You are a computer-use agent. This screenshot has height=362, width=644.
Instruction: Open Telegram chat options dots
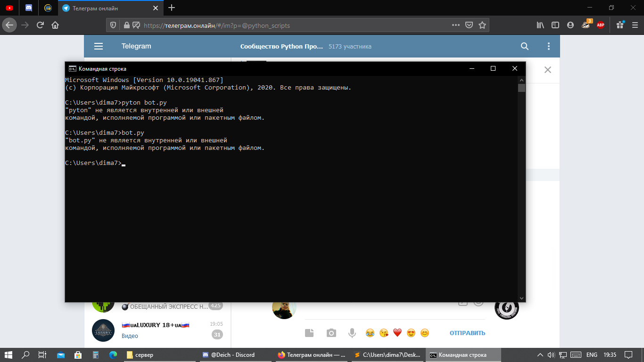549,46
